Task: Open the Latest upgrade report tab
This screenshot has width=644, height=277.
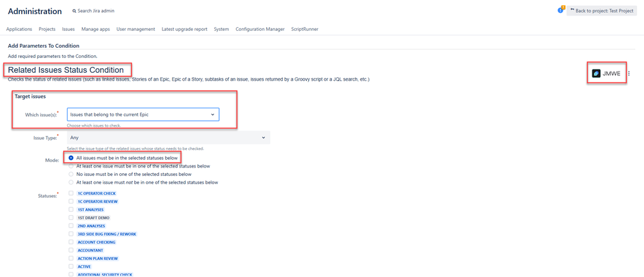Action: pyautogui.click(x=184, y=29)
